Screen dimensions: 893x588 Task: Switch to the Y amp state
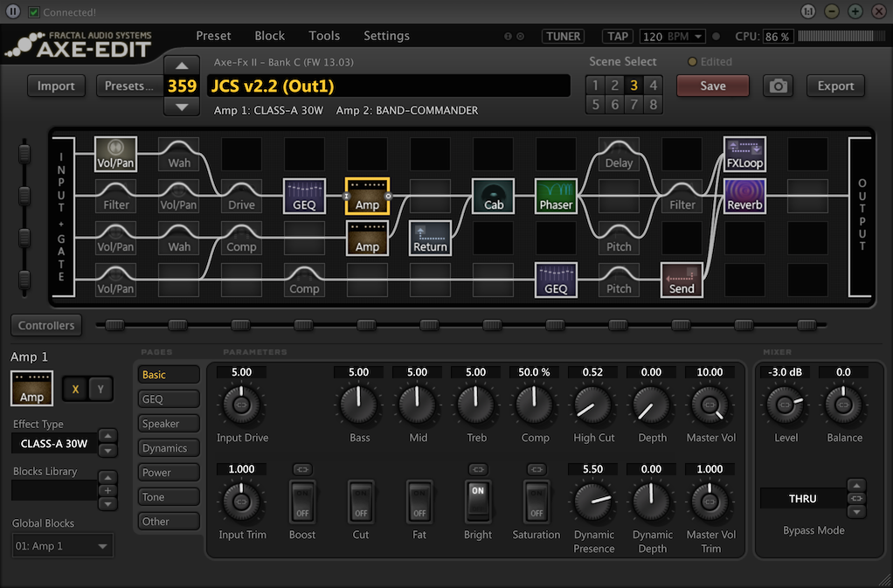(x=100, y=390)
